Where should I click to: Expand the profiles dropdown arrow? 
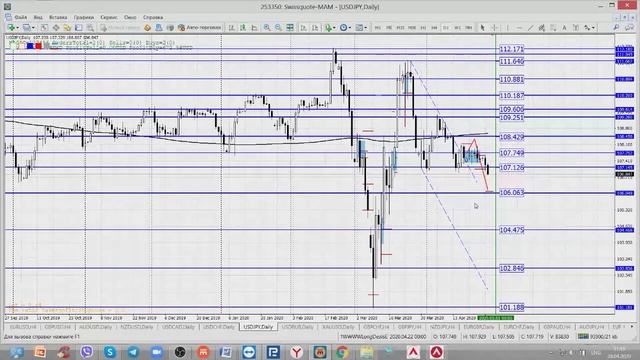33,28
